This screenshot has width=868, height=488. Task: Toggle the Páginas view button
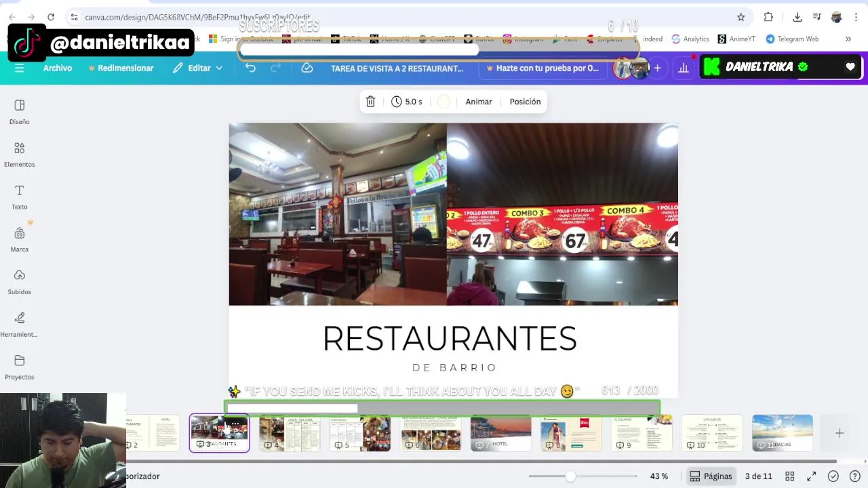pos(711,476)
